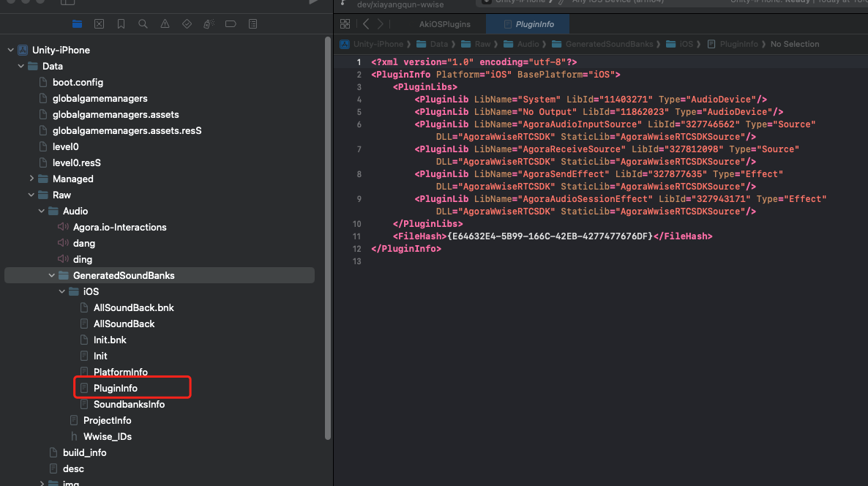Select AllSoundBack file without extension
This screenshot has height=486, width=868.
(124, 324)
